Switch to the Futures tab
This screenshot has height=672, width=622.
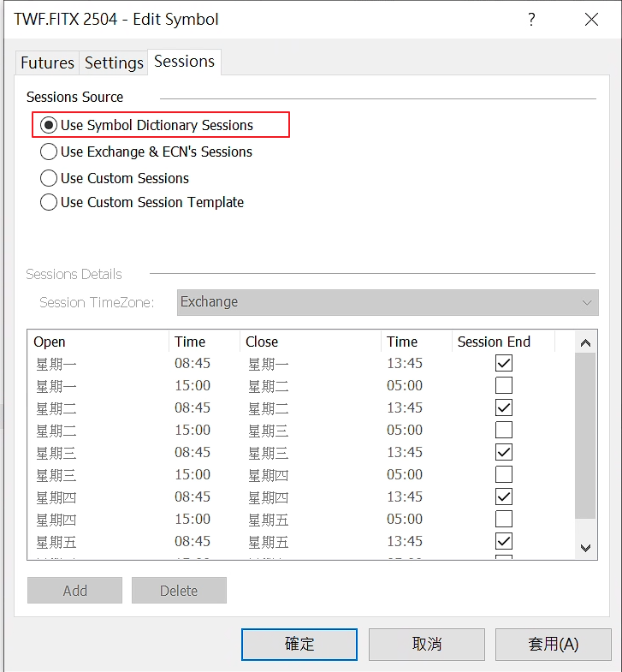[47, 62]
